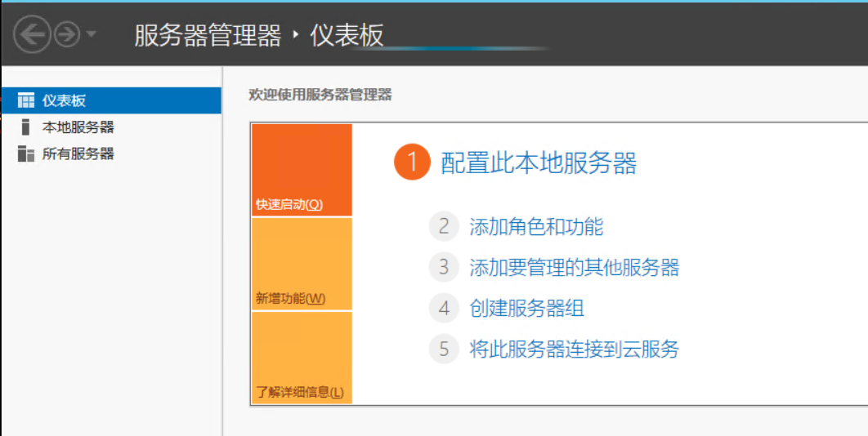The image size is (868, 436).
Task: Click the number 2 circle badge
Action: click(444, 226)
